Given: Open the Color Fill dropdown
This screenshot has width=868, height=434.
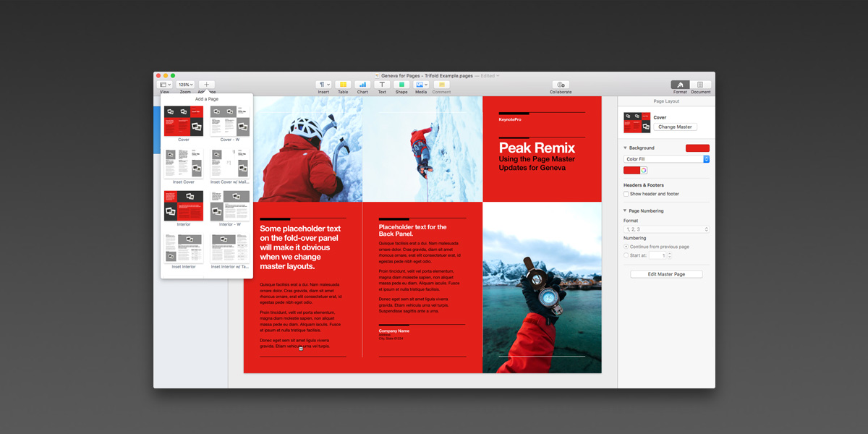Looking at the screenshot, I should [666, 159].
